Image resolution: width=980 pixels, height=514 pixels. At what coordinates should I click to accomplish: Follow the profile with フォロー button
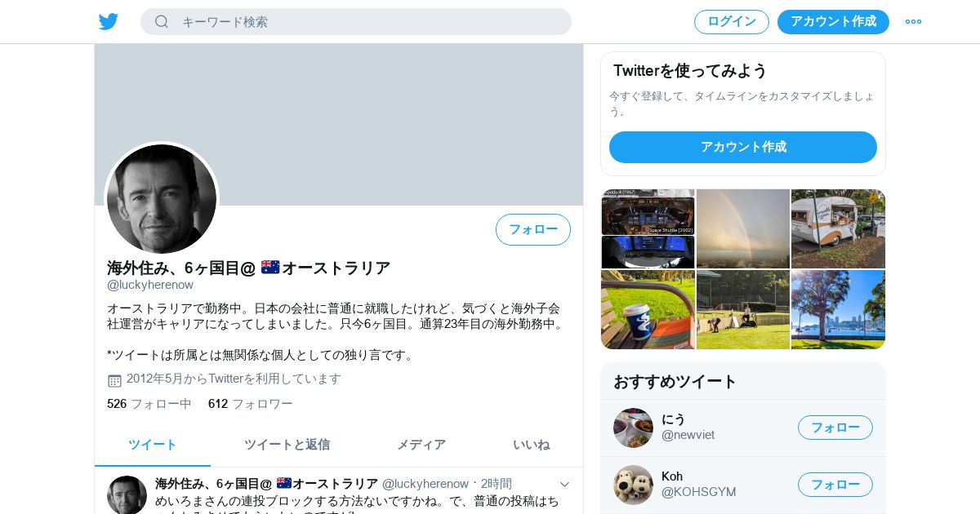coord(533,229)
